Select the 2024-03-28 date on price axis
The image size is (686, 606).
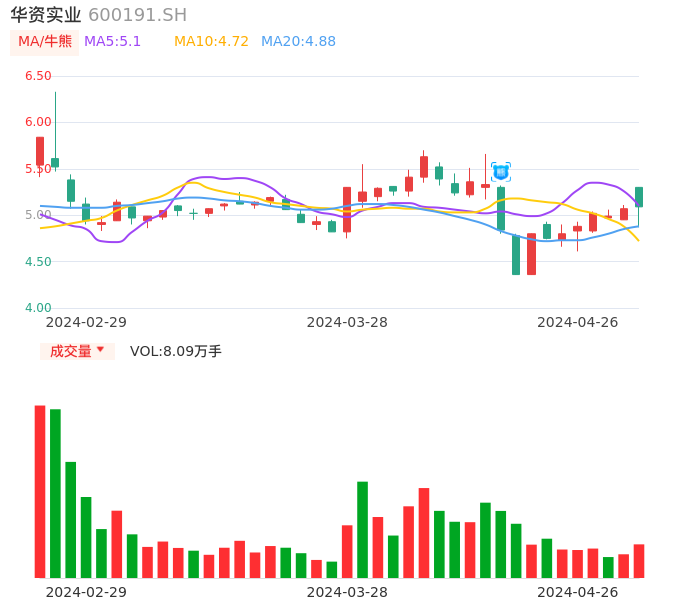347,322
